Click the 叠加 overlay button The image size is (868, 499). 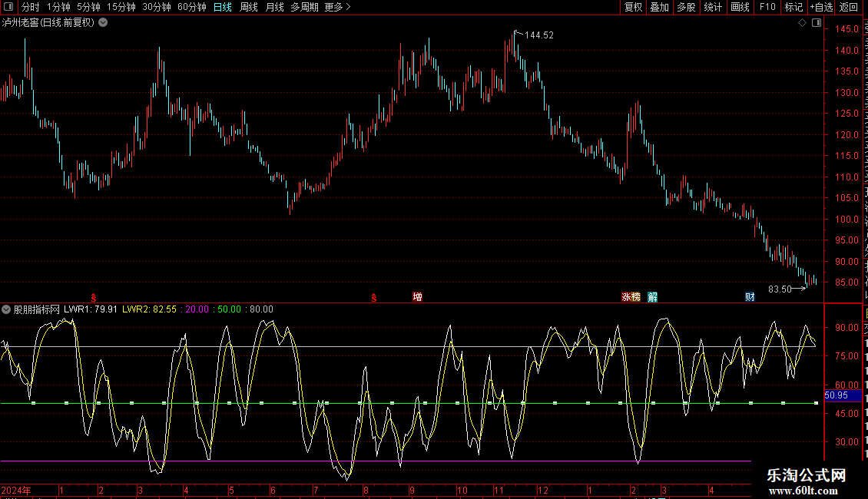(659, 7)
